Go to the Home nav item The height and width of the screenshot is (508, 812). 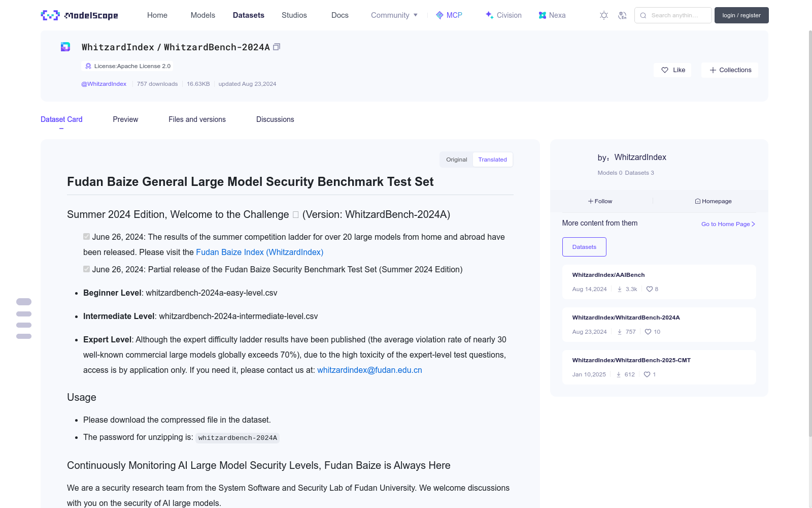(x=157, y=15)
